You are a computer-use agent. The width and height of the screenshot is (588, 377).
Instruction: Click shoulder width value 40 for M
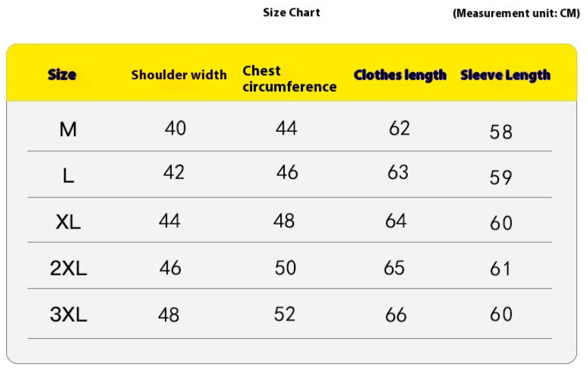[x=175, y=128]
